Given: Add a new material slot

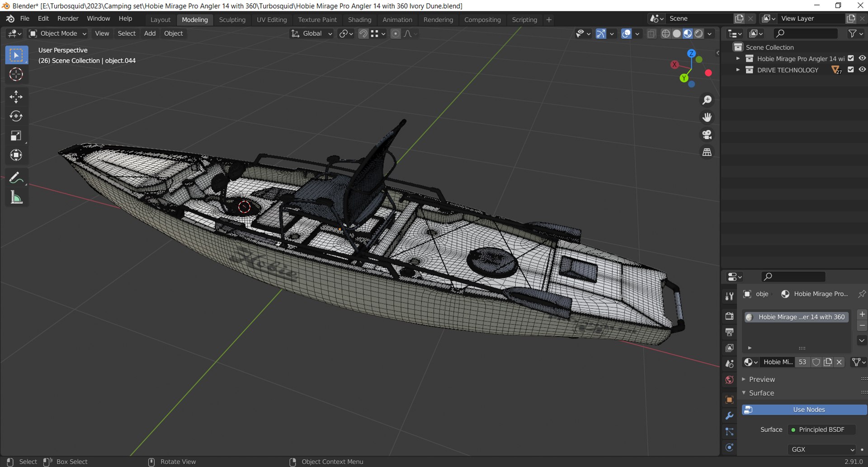Looking at the screenshot, I should click(862, 314).
